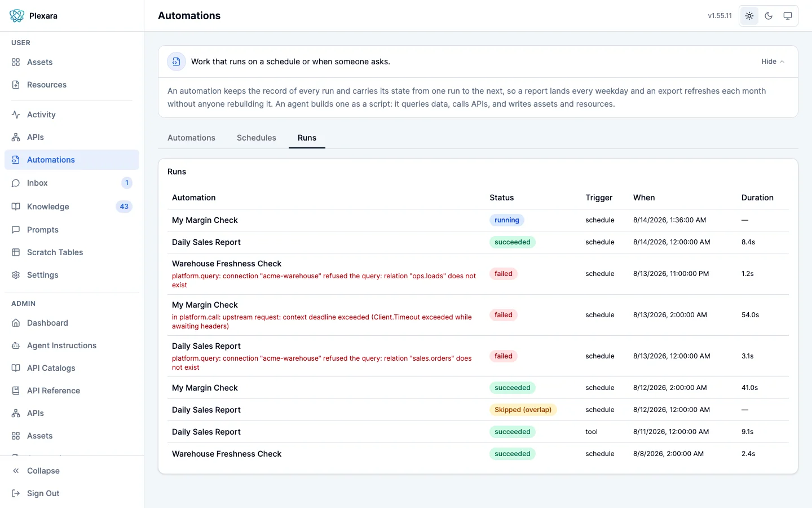Click the Sign Out arrow icon
Viewport: 812px width, 508px height.
[x=16, y=493]
